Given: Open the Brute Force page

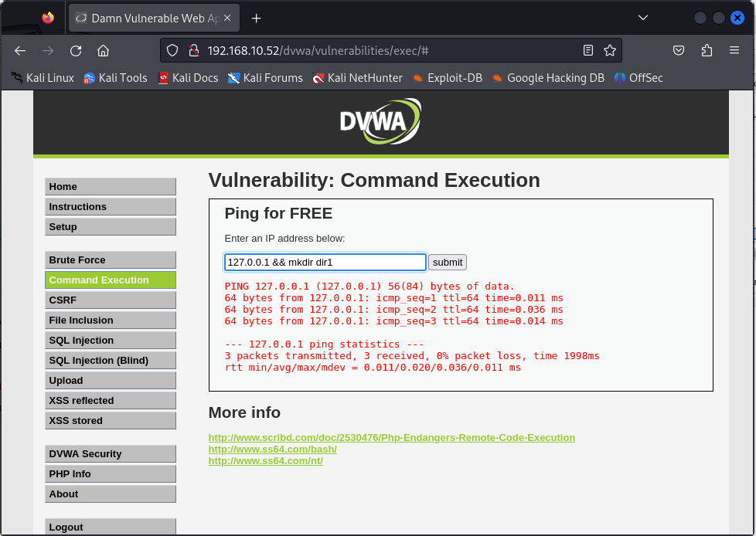Looking at the screenshot, I should point(111,260).
